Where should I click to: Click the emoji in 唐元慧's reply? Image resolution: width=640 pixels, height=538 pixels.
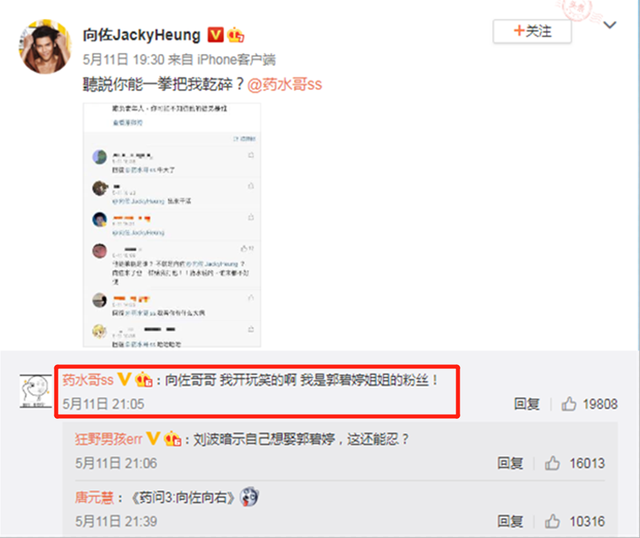[249, 497]
